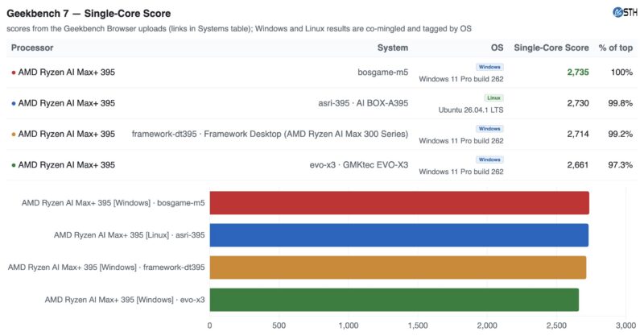Screen dimensions: 644x336
Task: Click the 99.8% value
Action: 620,103
